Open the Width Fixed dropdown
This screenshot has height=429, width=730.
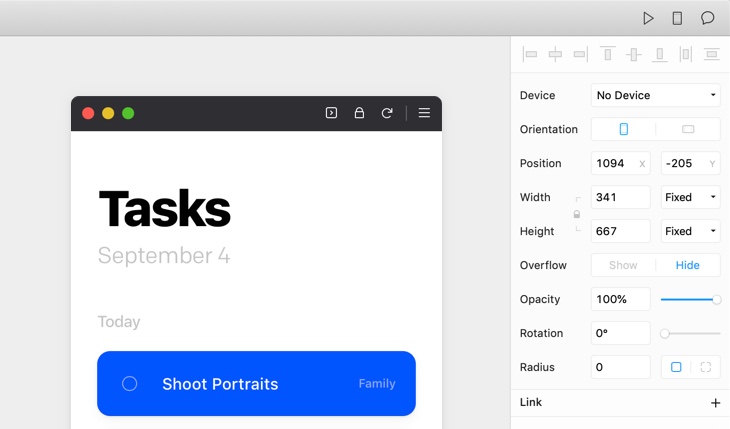690,197
